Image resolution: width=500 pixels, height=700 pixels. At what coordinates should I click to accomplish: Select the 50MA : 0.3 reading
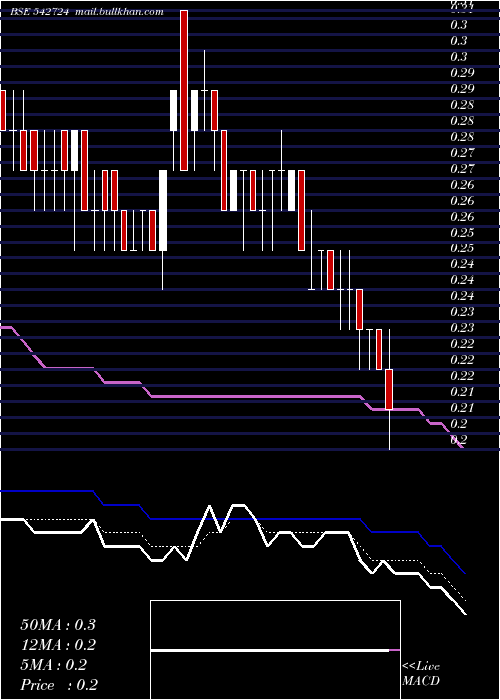pos(58,625)
